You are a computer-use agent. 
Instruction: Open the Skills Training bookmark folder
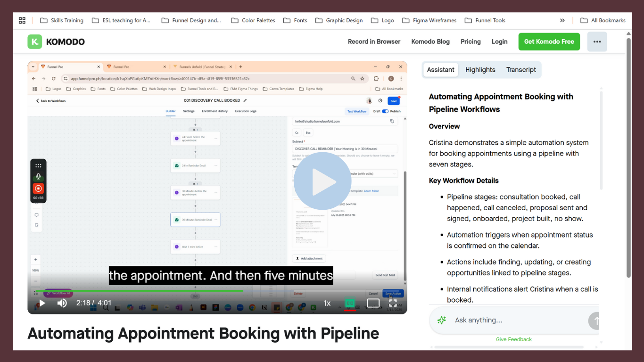tap(62, 20)
